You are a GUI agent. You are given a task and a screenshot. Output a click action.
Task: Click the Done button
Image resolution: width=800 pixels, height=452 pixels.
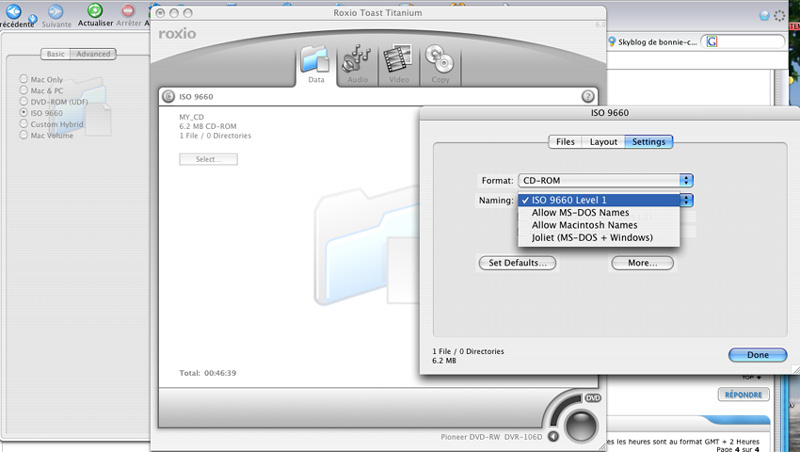758,355
